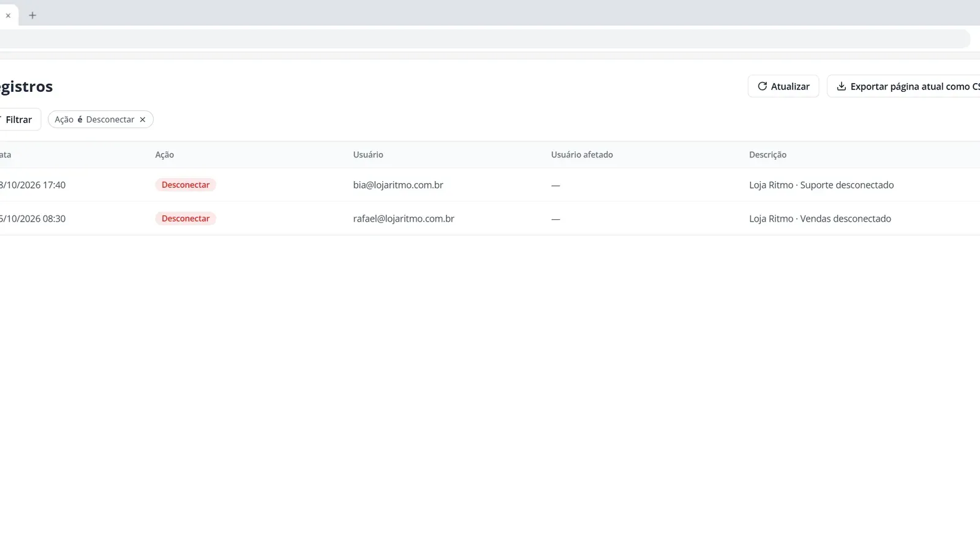Open the Suporte desconectado log description
Image resolution: width=980 pixels, height=551 pixels.
pyautogui.click(x=821, y=185)
